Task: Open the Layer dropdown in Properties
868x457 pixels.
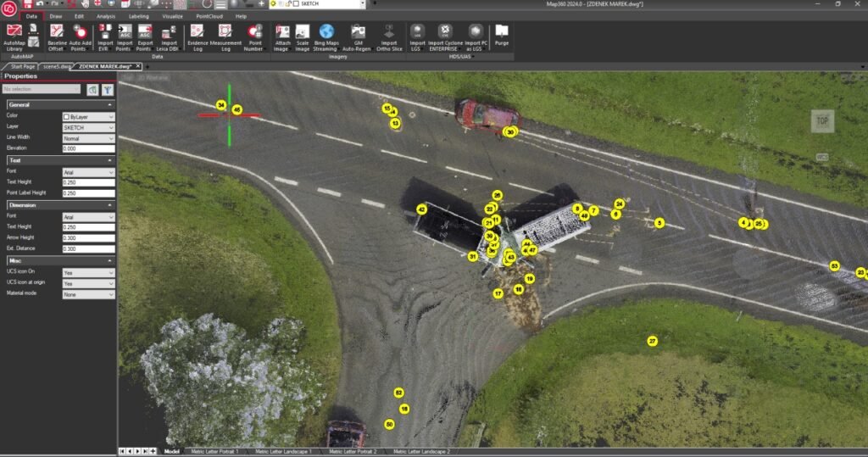Action: (87, 127)
